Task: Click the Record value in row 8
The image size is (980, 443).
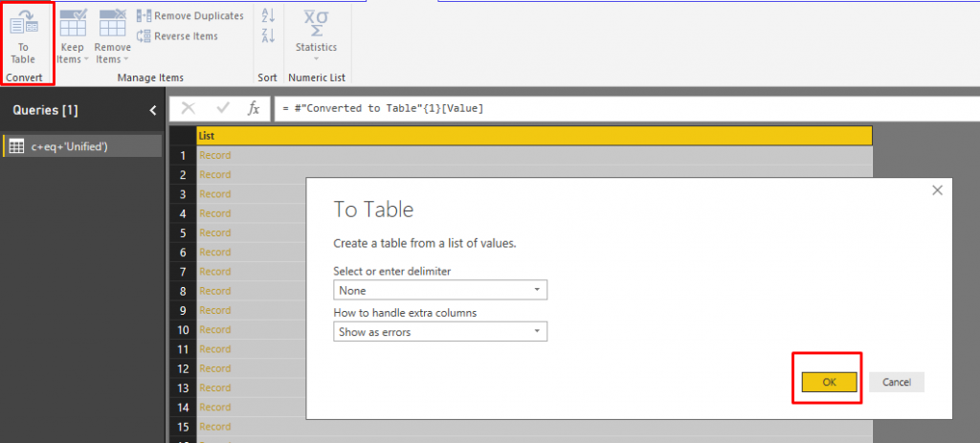Action: click(x=215, y=291)
